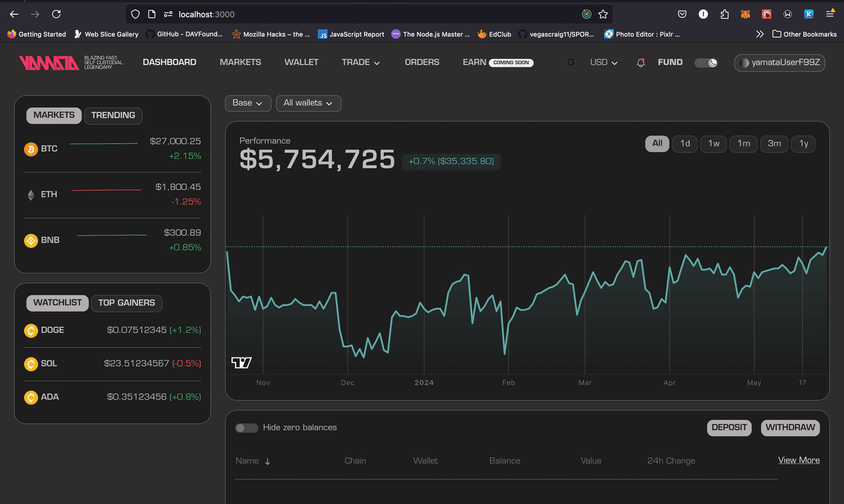This screenshot has height=504, width=844.
Task: Click EARN coming soon nav item
Action: [x=498, y=62]
